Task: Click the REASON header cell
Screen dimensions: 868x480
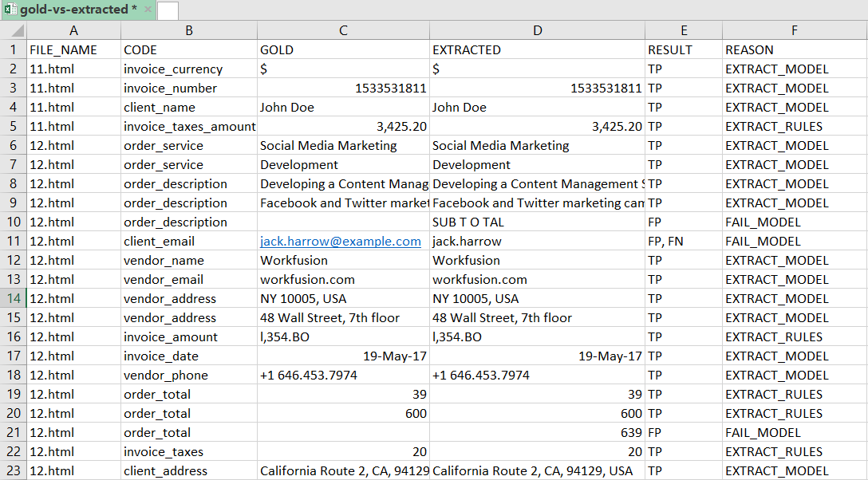Action: point(795,49)
